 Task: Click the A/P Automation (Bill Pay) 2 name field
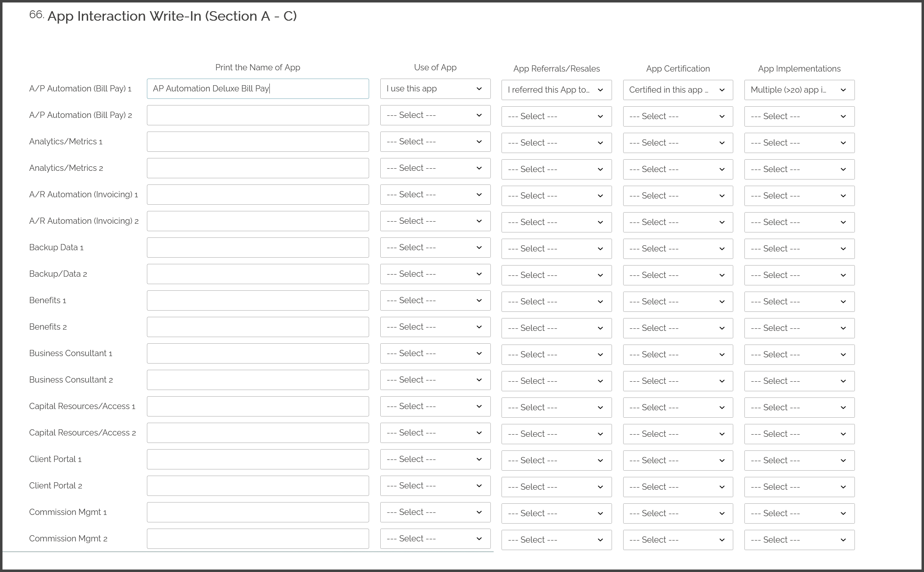click(x=257, y=115)
